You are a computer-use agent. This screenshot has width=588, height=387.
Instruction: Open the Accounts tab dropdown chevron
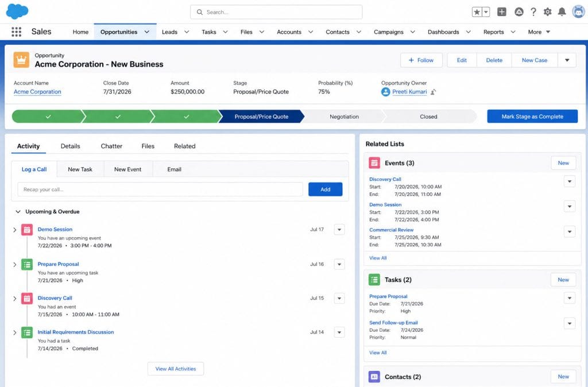(311, 32)
